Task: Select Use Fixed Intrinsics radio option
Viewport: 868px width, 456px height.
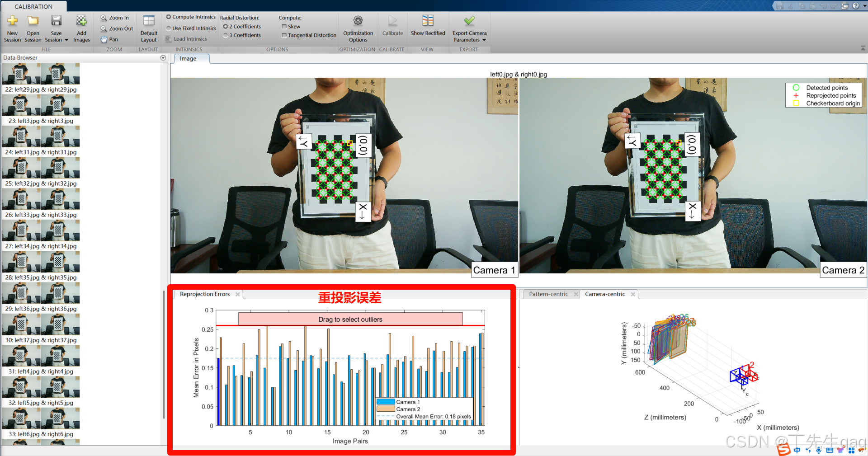Action: coord(191,28)
